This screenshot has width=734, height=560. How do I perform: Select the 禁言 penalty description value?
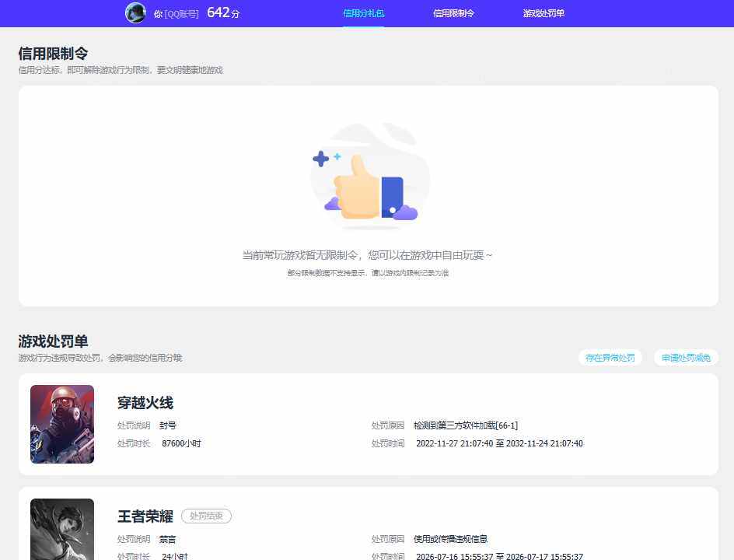pyautogui.click(x=168, y=540)
